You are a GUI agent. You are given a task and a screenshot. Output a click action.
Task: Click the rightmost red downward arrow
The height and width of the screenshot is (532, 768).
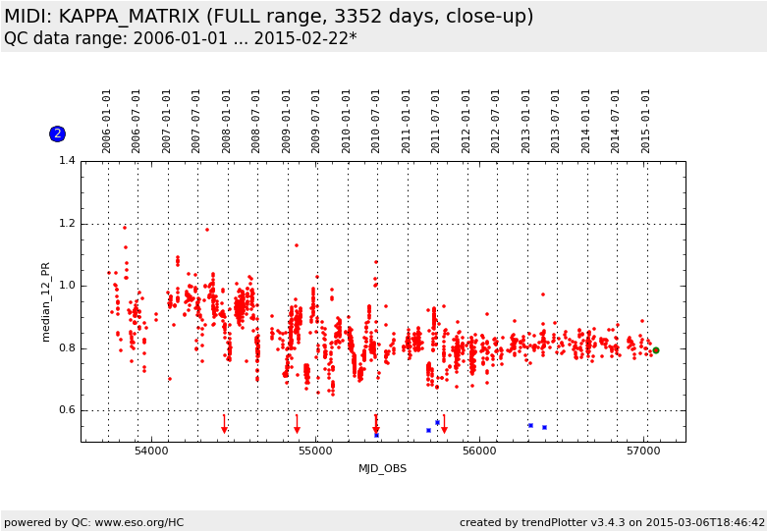[444, 424]
